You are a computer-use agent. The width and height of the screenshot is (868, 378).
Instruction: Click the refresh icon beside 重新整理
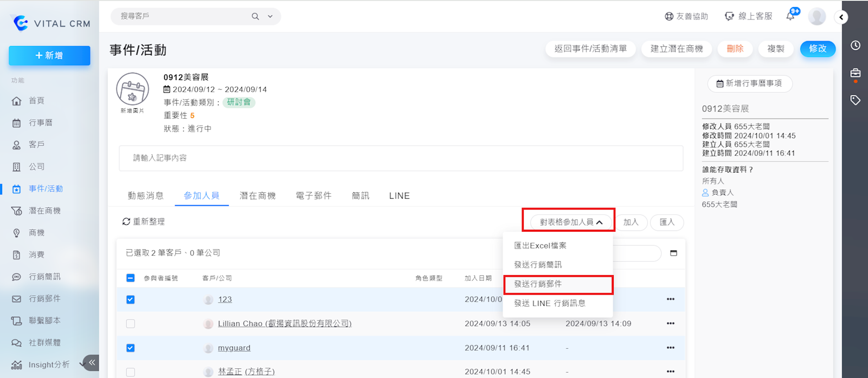pyautogui.click(x=126, y=221)
